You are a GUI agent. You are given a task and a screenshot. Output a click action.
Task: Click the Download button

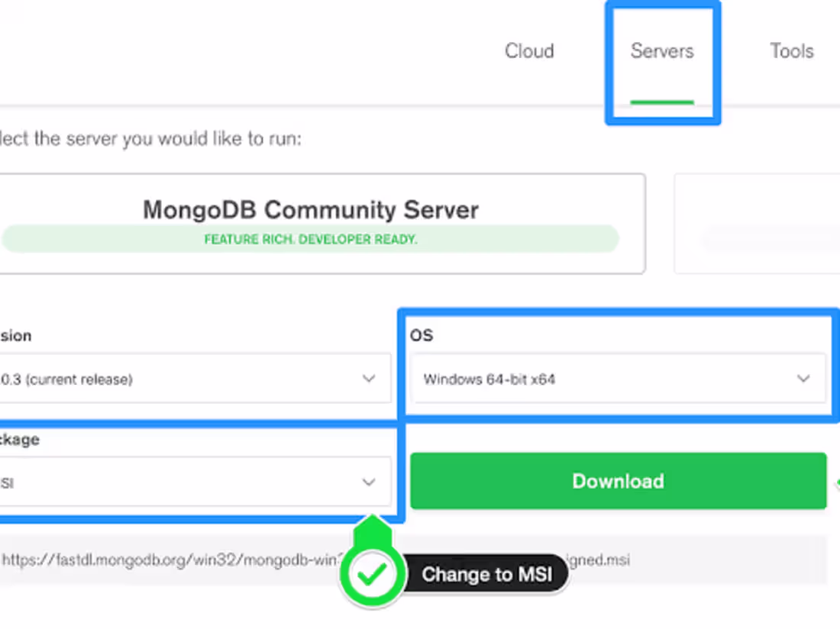pyautogui.click(x=619, y=481)
